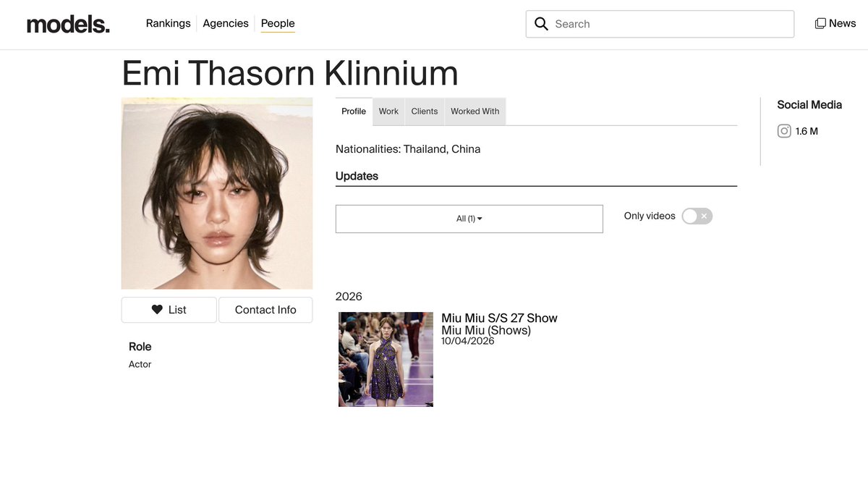Open the Agencies menu item

click(226, 23)
